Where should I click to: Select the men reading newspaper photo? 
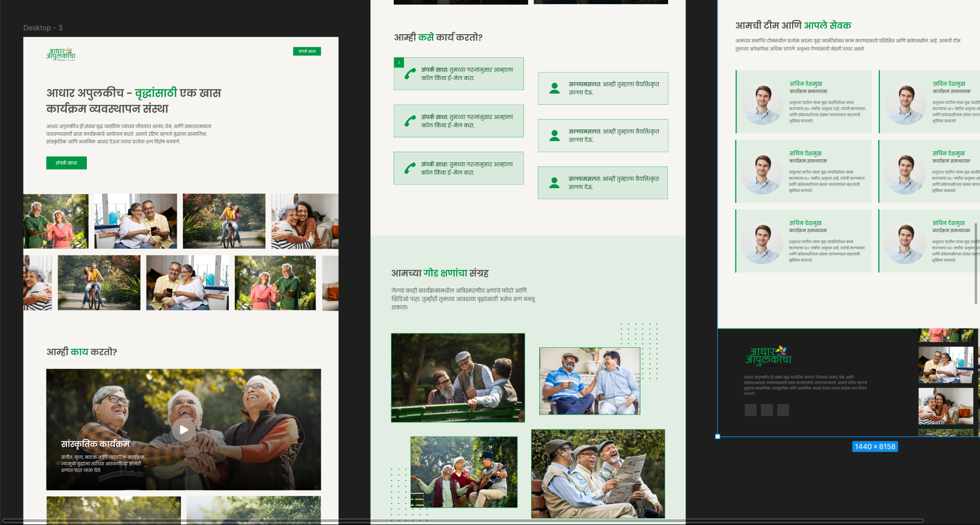click(598, 473)
